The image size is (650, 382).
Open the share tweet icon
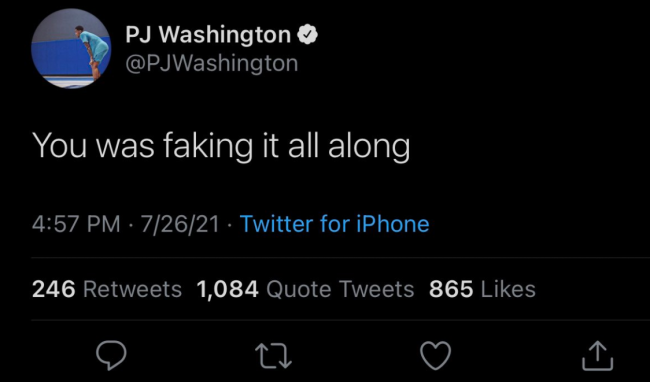pyautogui.click(x=597, y=355)
